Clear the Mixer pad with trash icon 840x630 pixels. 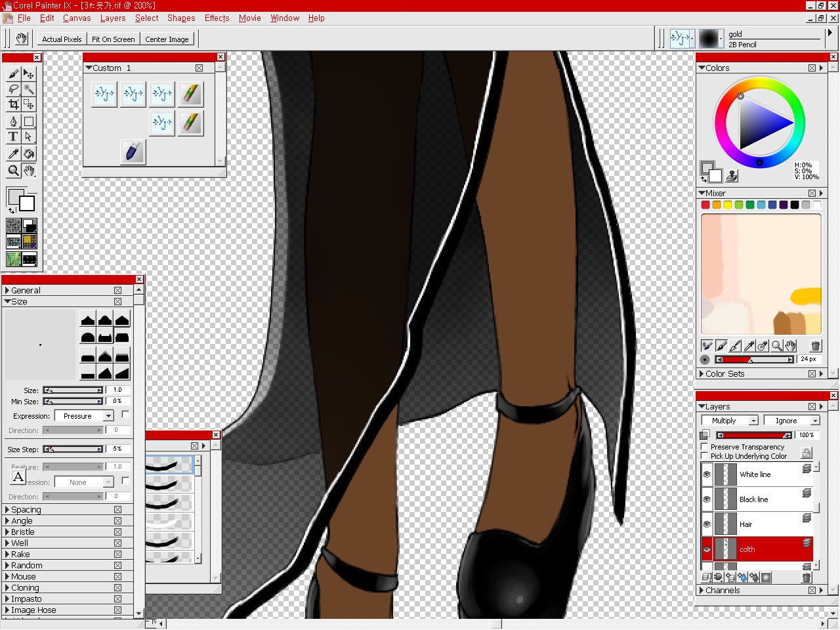(815, 346)
